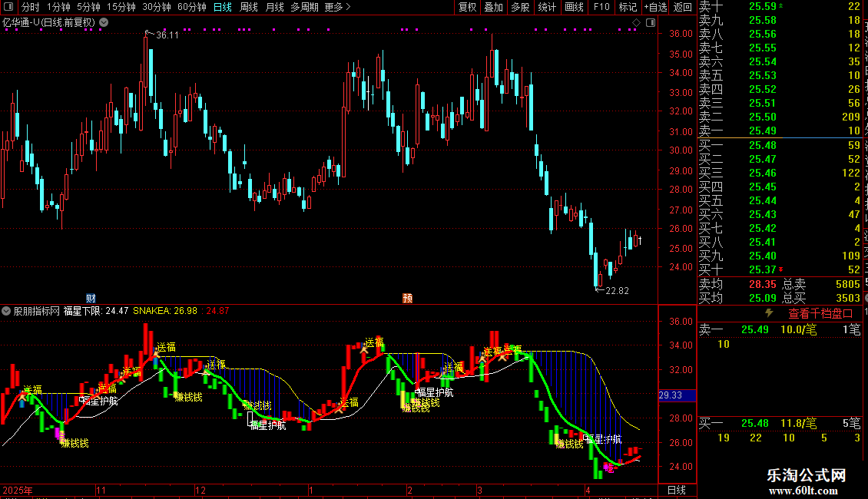Click the 36.11 high price label
Viewport: 868px width, 499px height.
point(167,35)
